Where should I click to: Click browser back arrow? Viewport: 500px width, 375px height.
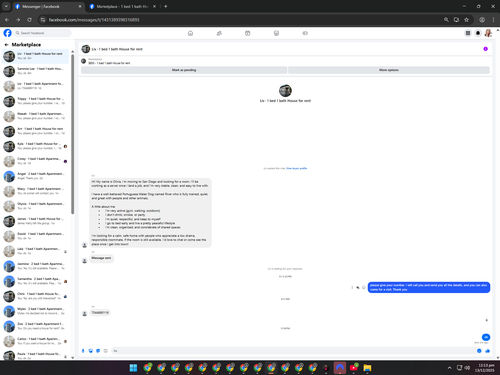(x=7, y=20)
